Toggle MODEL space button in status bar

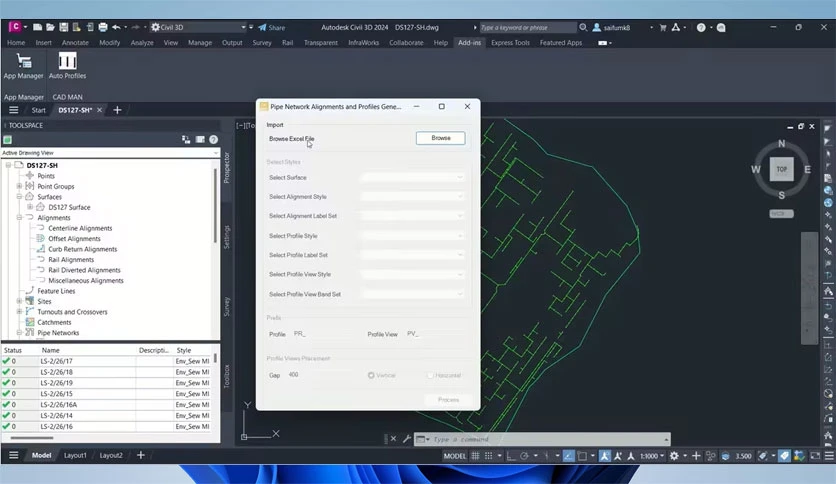point(455,456)
